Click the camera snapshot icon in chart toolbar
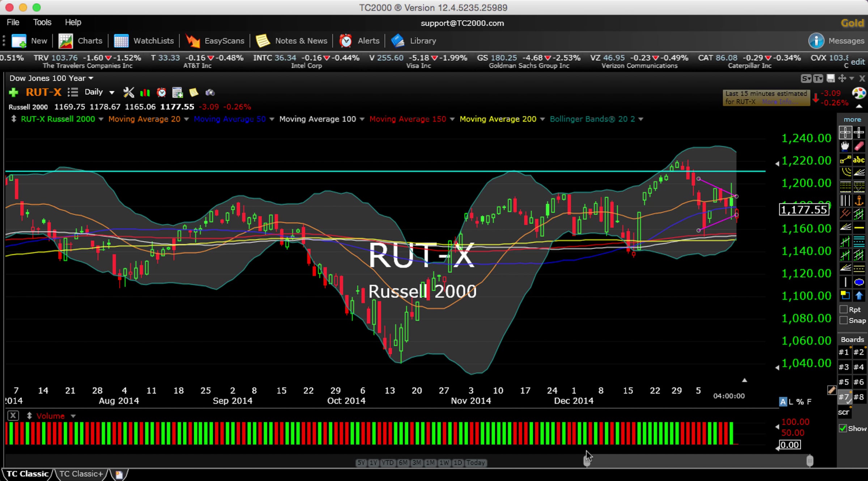Viewport: 868px width, 481px height. tap(210, 93)
